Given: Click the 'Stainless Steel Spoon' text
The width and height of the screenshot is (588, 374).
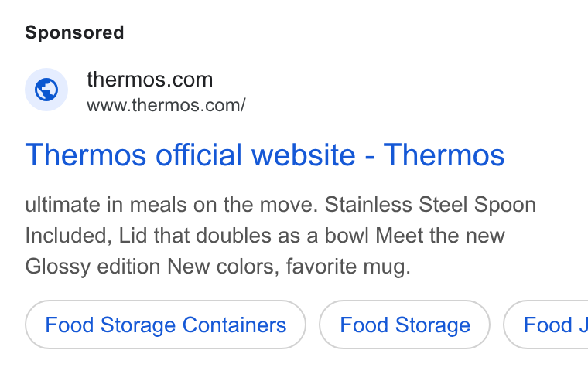Looking at the screenshot, I should click(x=430, y=205).
